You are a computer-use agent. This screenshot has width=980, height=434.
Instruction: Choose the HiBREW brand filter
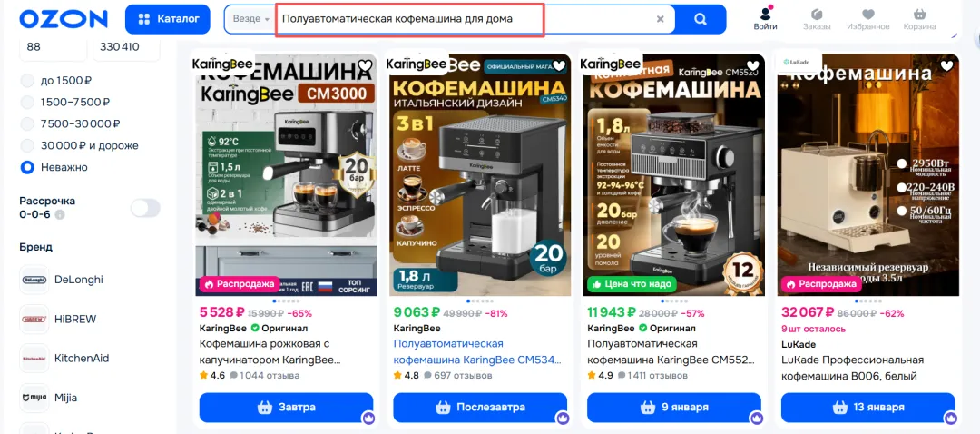click(x=58, y=319)
